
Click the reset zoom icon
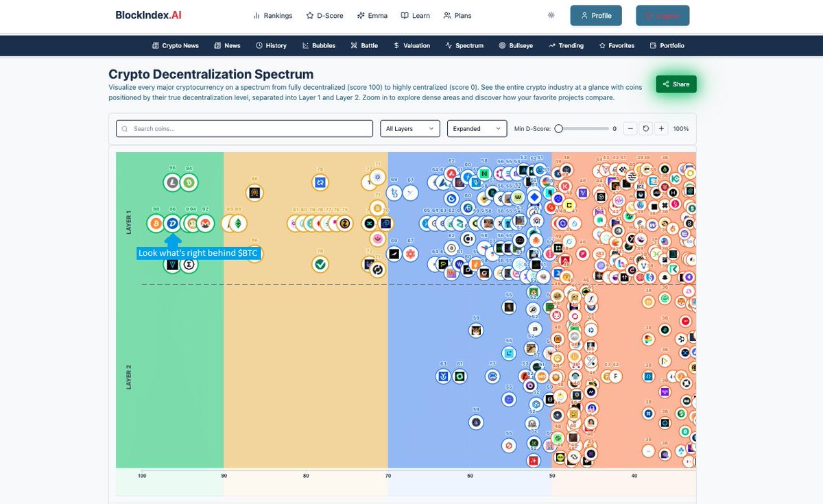645,128
